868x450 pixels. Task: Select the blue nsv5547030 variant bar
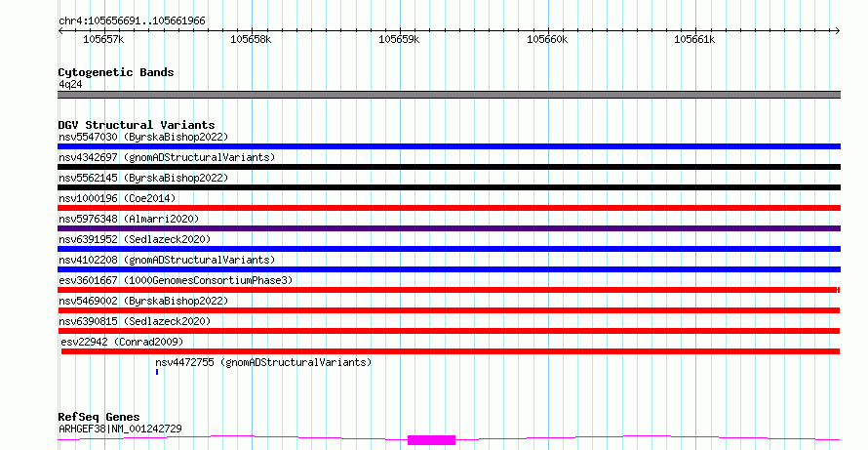(x=449, y=146)
